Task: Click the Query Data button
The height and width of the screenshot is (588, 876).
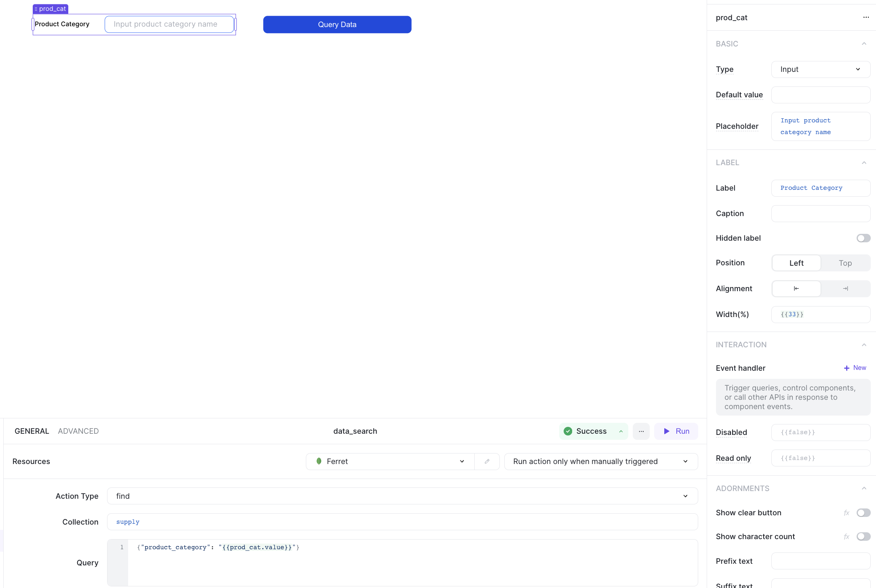Action: (x=337, y=24)
